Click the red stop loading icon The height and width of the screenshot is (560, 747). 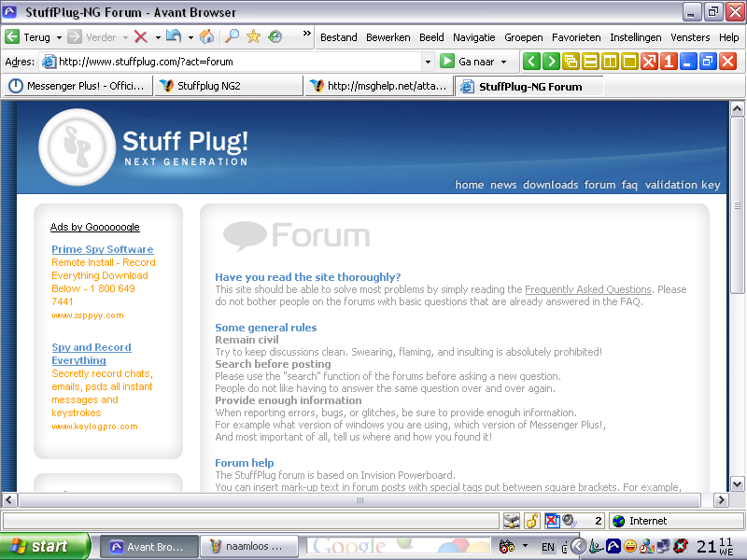140,37
